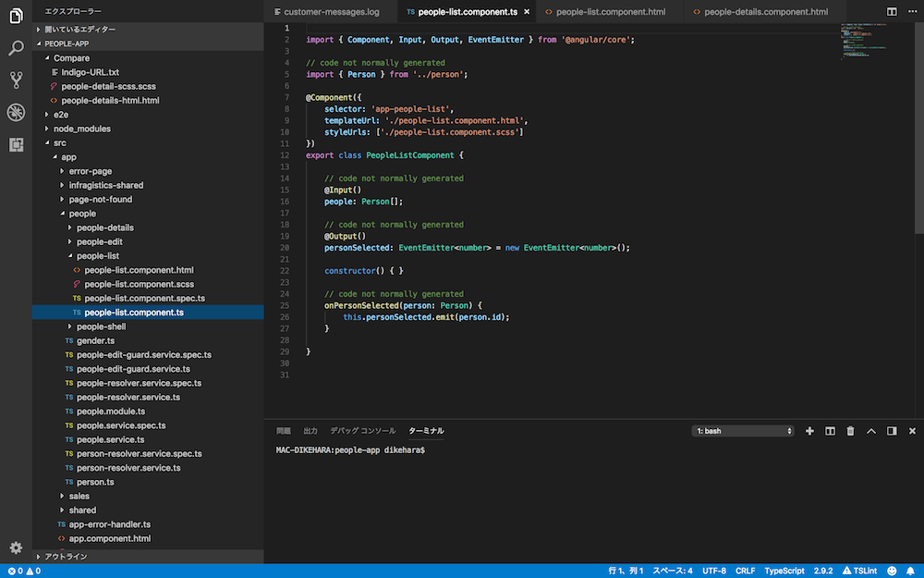924x578 pixels.
Task: Toggle panel position to the right
Action: click(892, 431)
